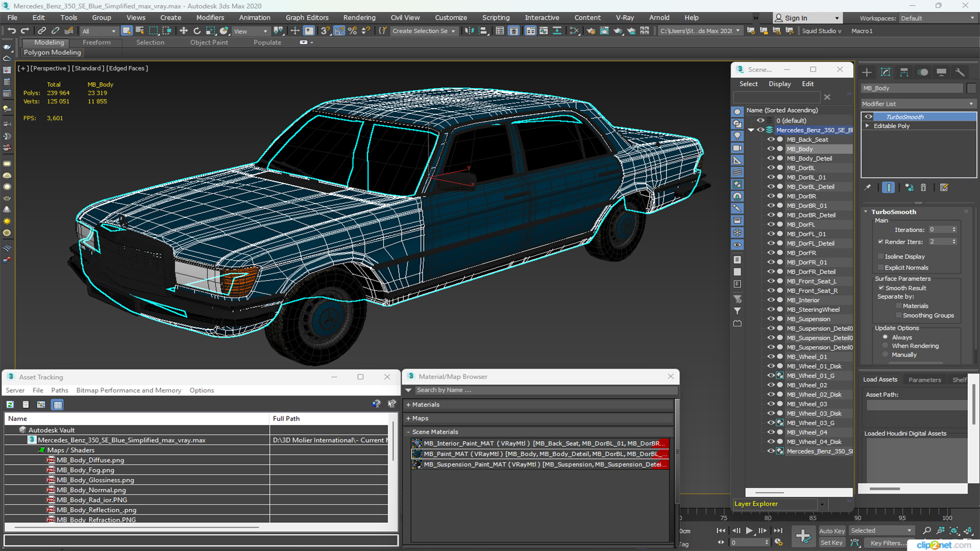
Task: Open the Modifiers menu
Action: [x=210, y=17]
